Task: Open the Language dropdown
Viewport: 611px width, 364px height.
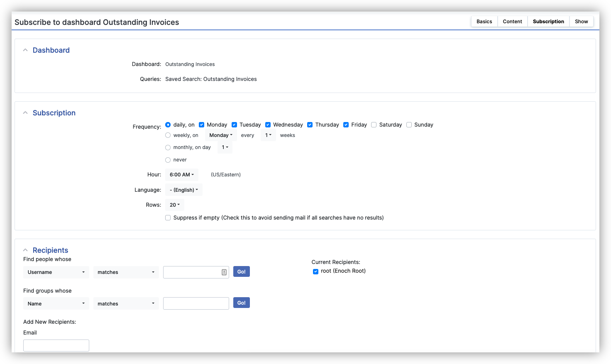Action: click(x=183, y=190)
